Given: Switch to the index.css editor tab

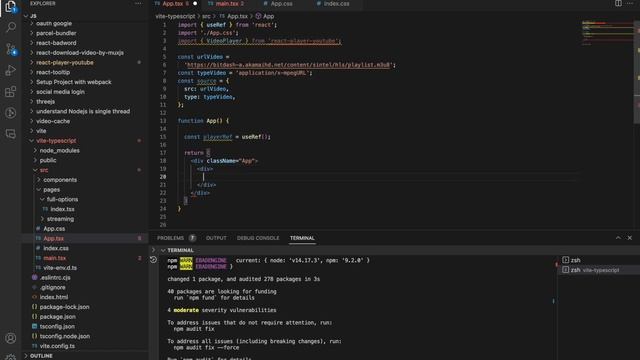Looking at the screenshot, I should [x=336, y=4].
